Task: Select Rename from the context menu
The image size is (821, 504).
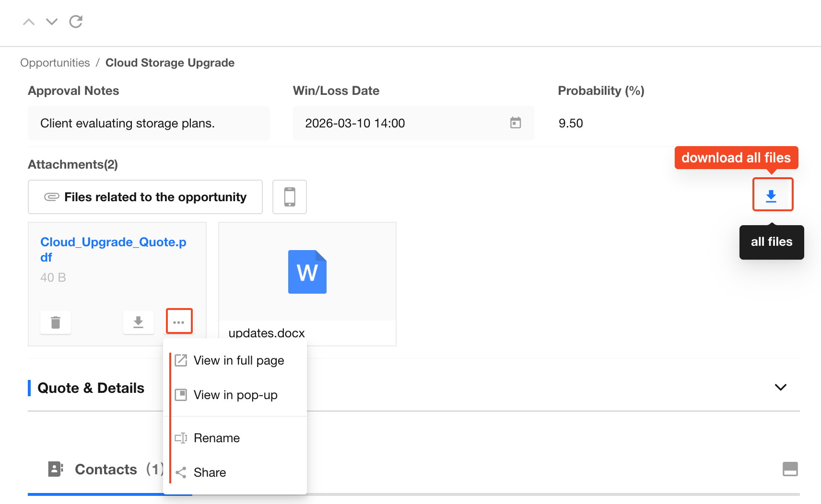Action: tap(216, 438)
